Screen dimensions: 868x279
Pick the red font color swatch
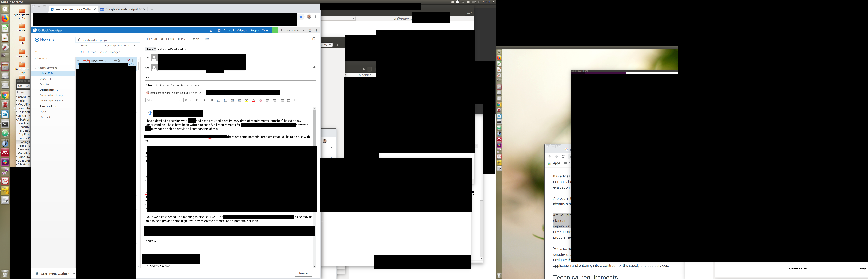tap(253, 100)
